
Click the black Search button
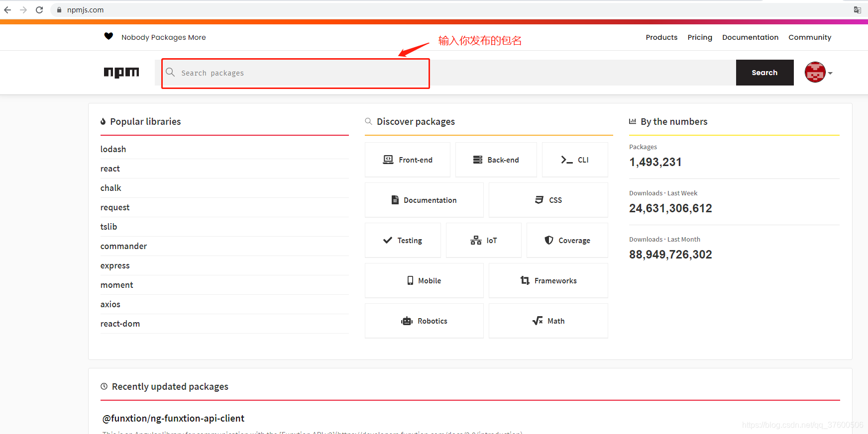point(764,73)
